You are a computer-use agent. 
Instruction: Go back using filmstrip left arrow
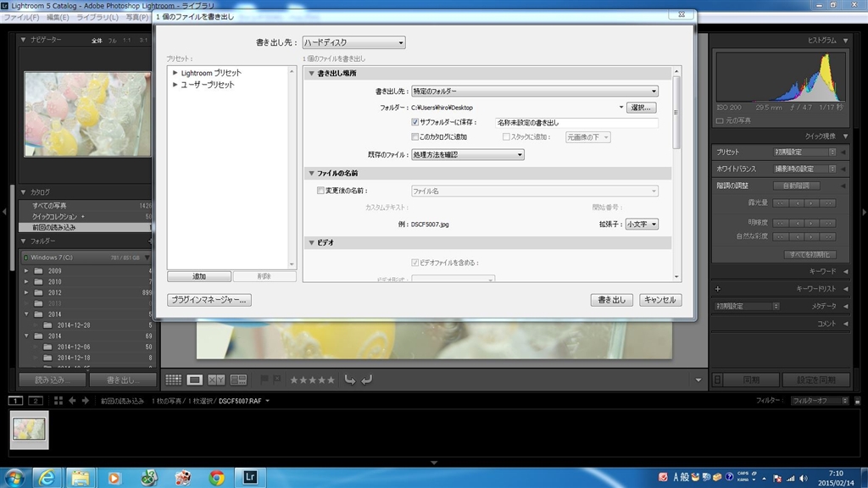[72, 401]
